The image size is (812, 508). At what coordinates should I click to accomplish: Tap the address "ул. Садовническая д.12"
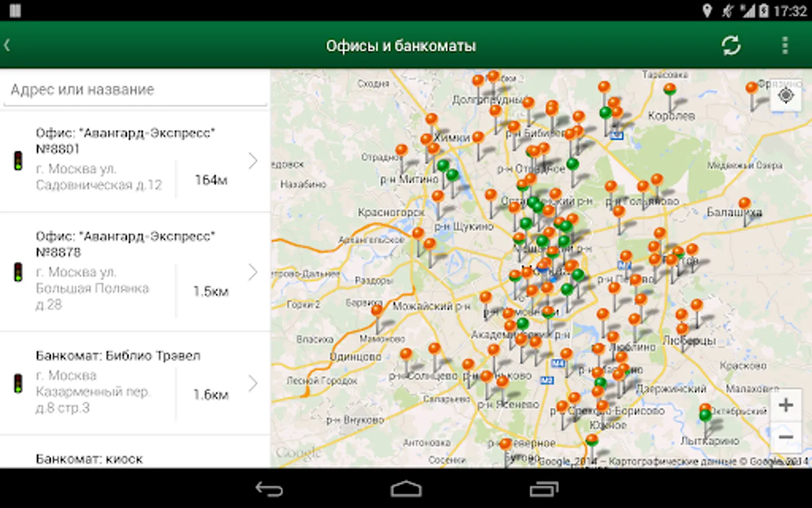[99, 177]
